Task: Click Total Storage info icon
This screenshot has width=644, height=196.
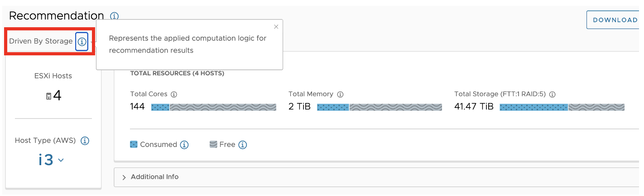Action: point(552,94)
